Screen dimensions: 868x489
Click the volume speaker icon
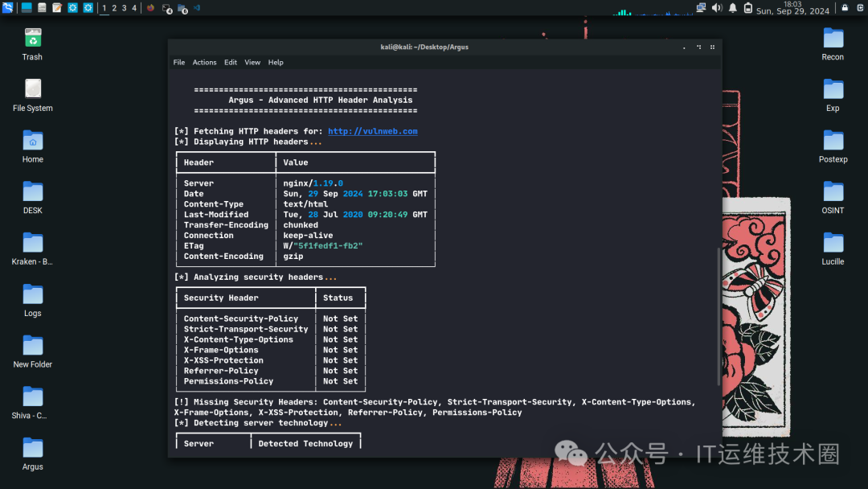click(717, 8)
